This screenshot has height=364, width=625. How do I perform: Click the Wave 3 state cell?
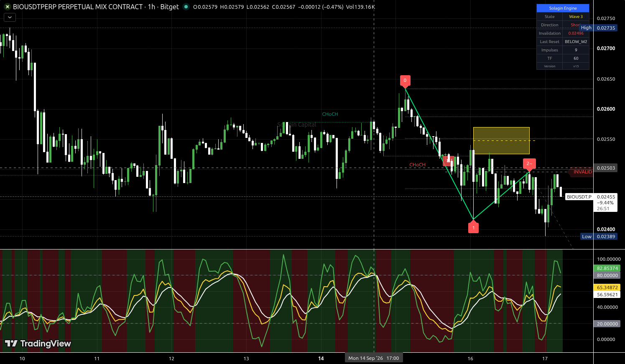[576, 17]
